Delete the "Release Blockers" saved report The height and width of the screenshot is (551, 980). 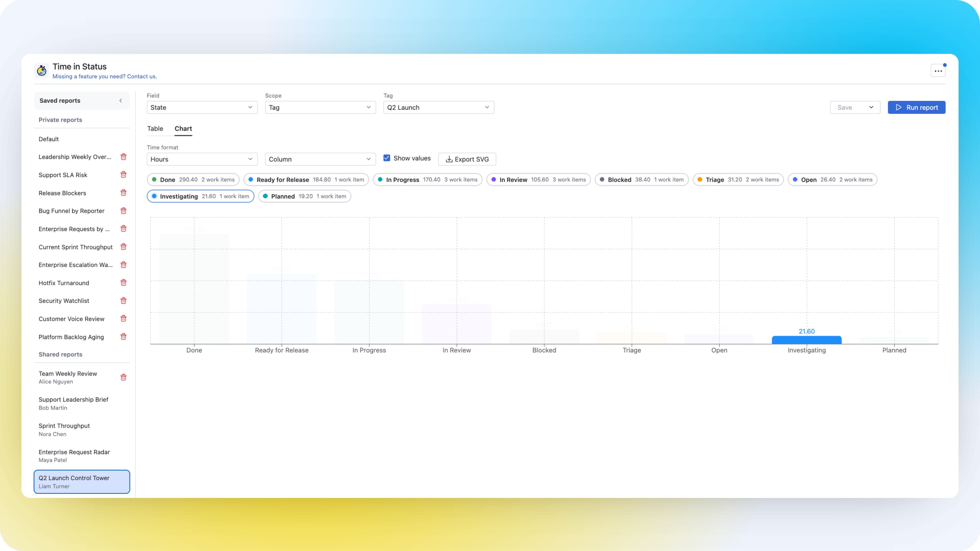(x=124, y=193)
